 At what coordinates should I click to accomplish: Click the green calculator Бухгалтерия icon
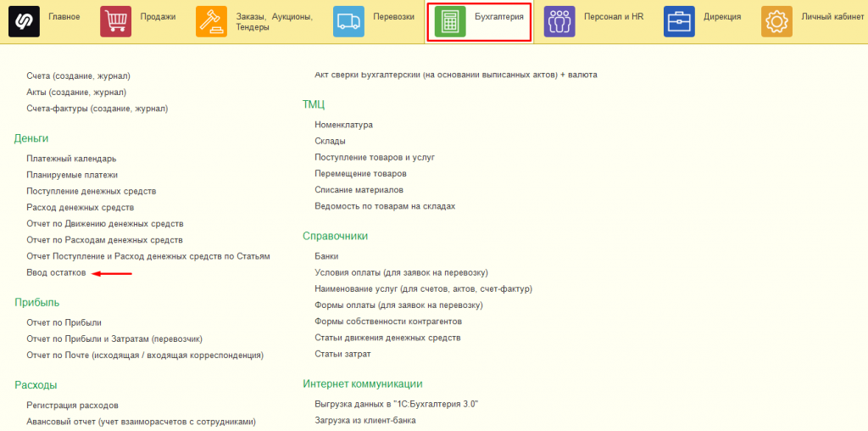point(450,21)
